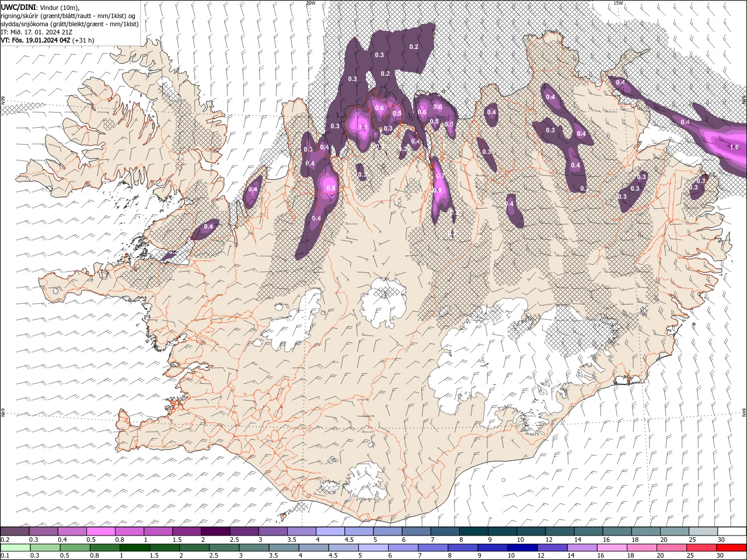
Task: Click the 1.1 precipitation value on the map
Action: pyautogui.click(x=362, y=127)
